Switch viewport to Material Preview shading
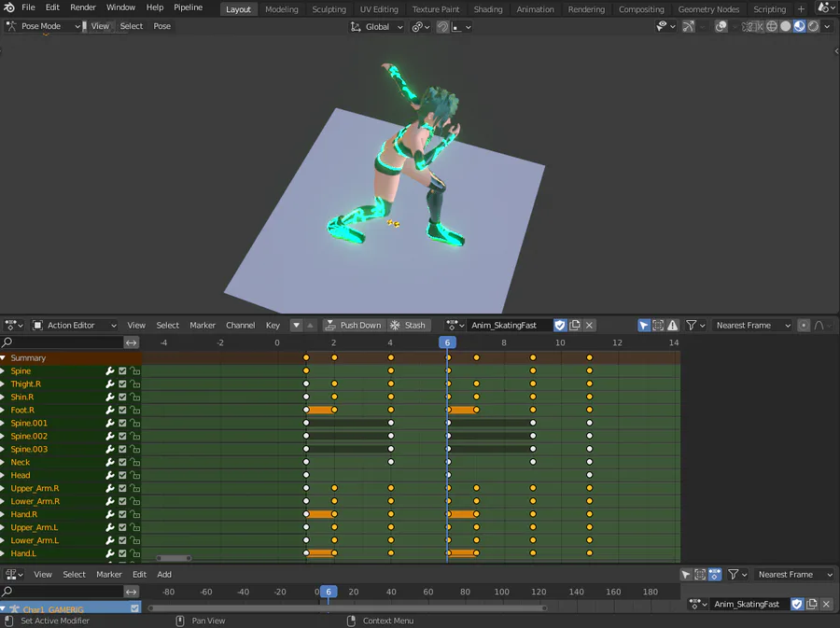 (x=799, y=26)
